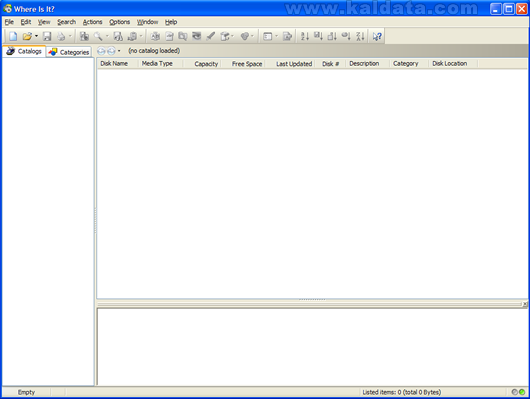The width and height of the screenshot is (530, 399).
Task: Click the green status indicator light
Action: pyautogui.click(x=522, y=392)
